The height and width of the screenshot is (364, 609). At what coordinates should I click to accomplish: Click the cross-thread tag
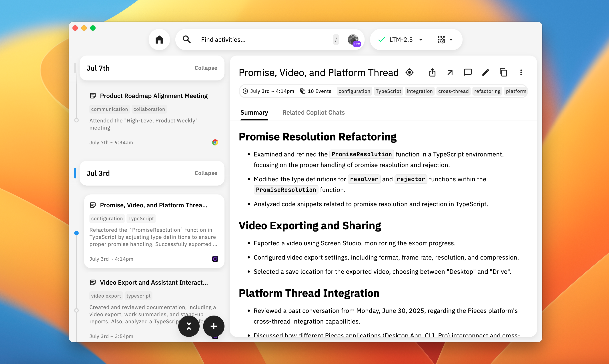[453, 91]
